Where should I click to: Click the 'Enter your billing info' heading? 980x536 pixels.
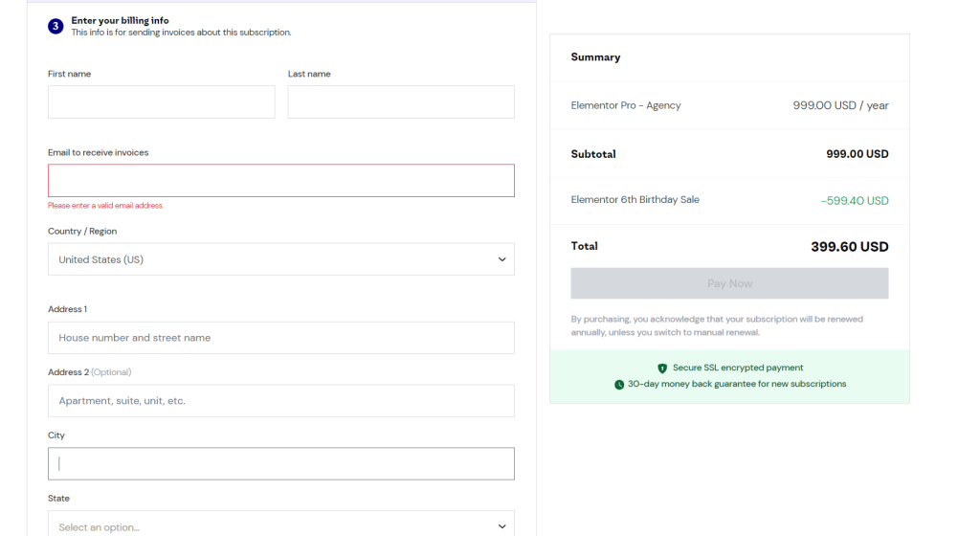coord(120,21)
